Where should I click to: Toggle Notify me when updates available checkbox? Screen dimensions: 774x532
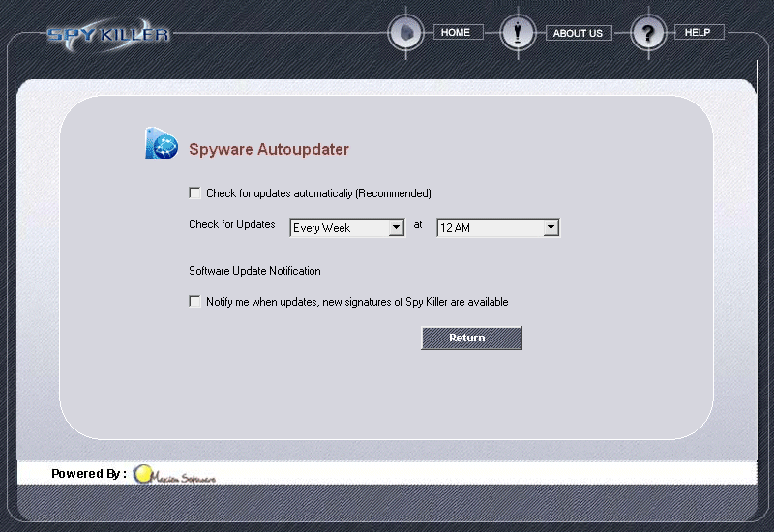pos(195,302)
